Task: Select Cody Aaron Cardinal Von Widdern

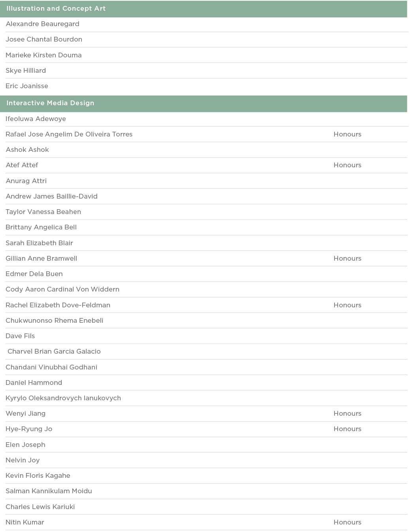Action: tap(62, 290)
